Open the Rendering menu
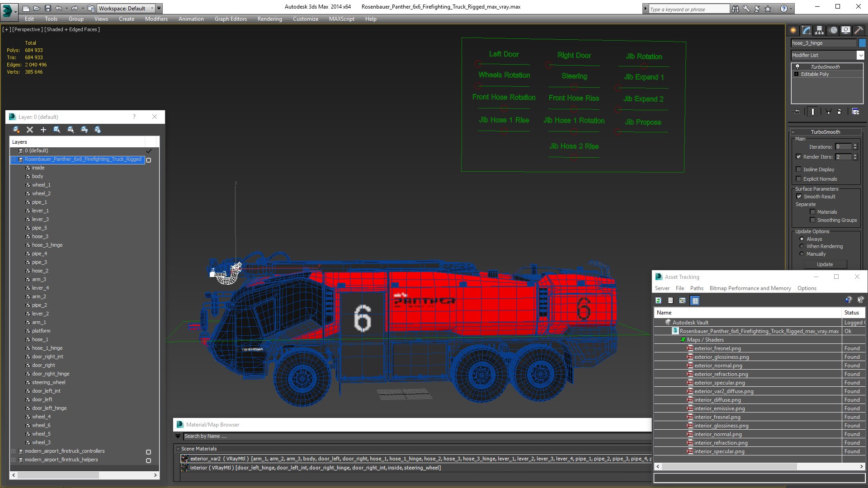This screenshot has height=488, width=868. [270, 19]
